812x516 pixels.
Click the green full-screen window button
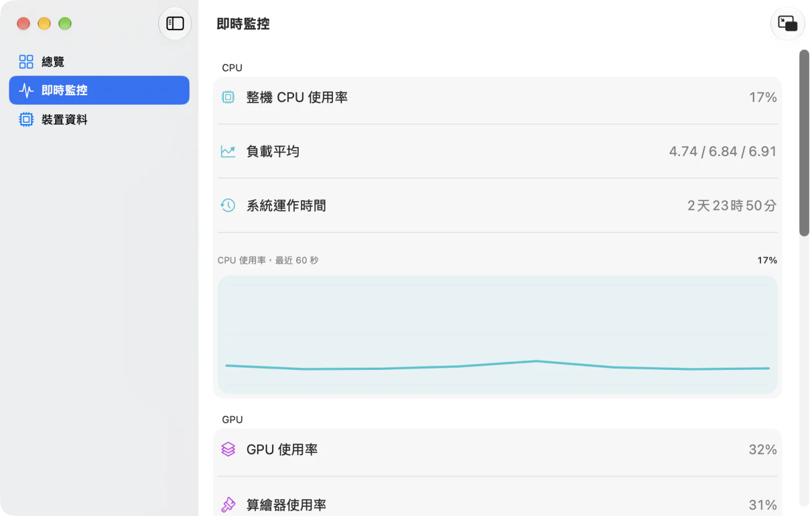point(65,23)
